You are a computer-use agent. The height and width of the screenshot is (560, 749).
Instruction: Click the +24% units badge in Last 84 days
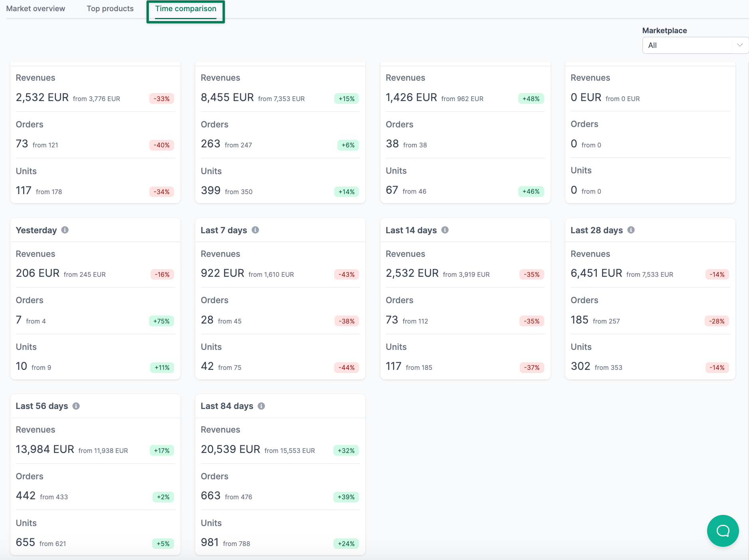pos(346,544)
